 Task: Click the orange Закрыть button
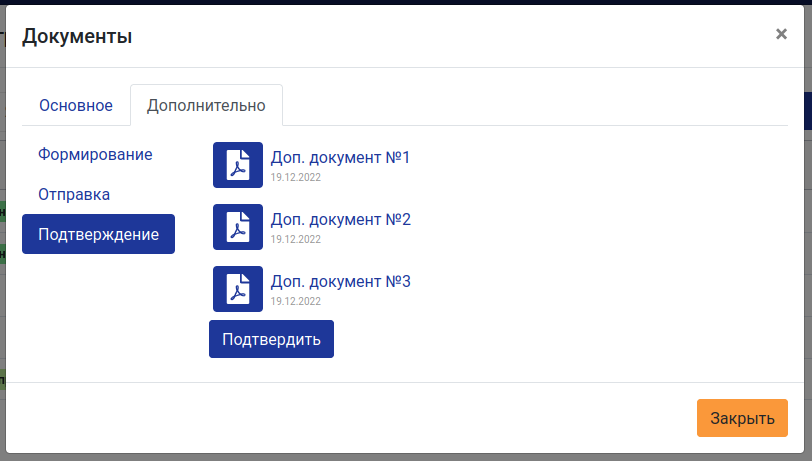click(x=742, y=418)
